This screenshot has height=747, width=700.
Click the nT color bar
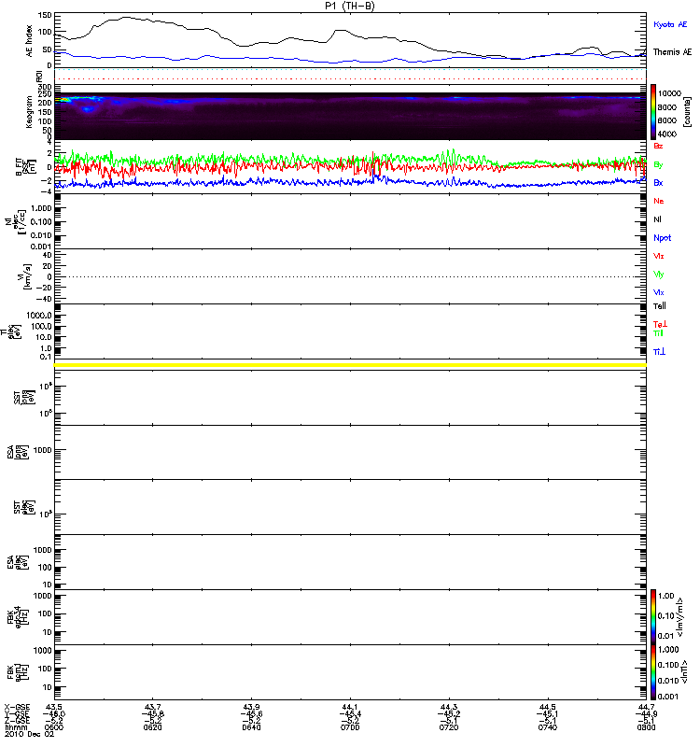(x=653, y=672)
